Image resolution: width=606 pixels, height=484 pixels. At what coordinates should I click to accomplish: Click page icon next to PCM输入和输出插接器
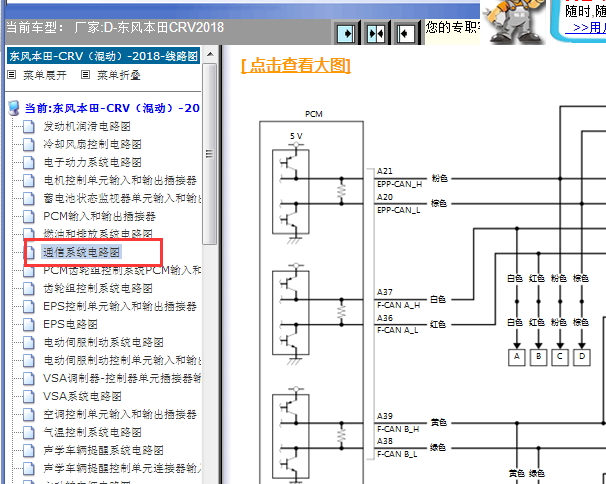click(x=29, y=216)
